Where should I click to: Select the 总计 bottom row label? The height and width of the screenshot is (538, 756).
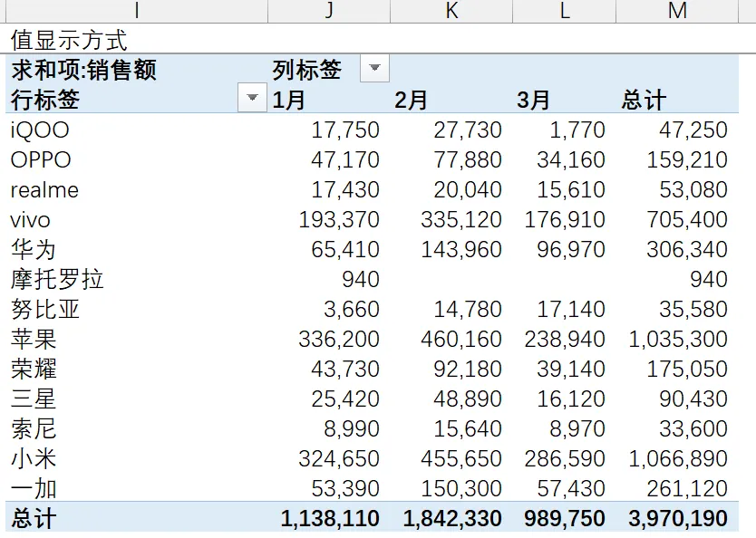[34, 519]
